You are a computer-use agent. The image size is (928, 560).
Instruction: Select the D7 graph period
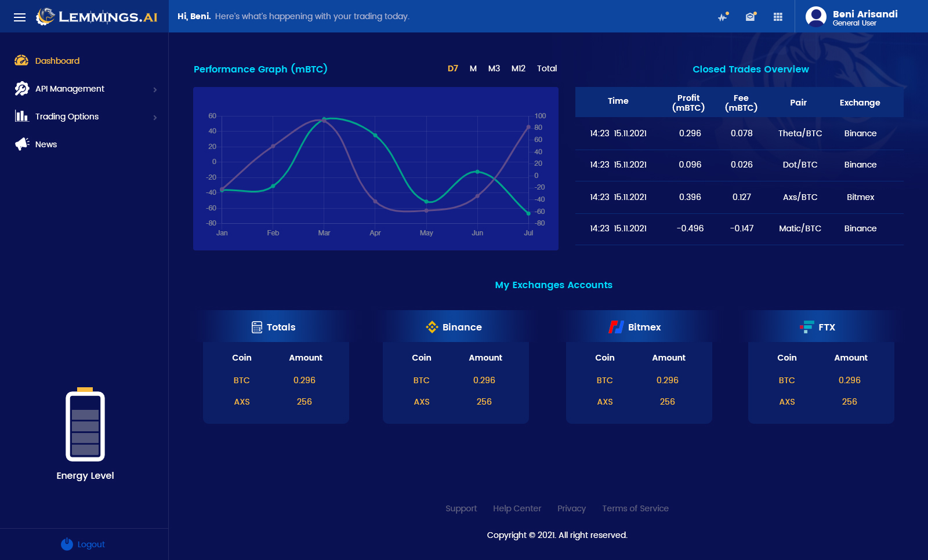point(453,68)
